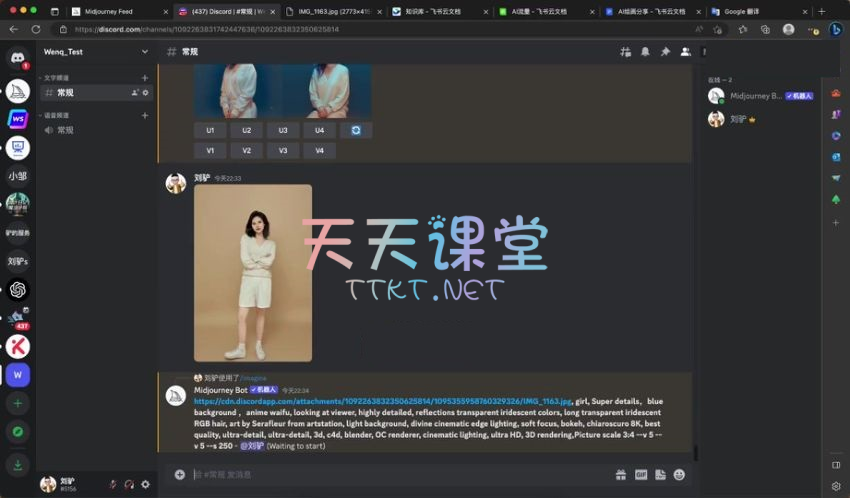Open the threads icon in channel header
Image resolution: width=850 pixels, height=498 pixels.
coord(625,51)
